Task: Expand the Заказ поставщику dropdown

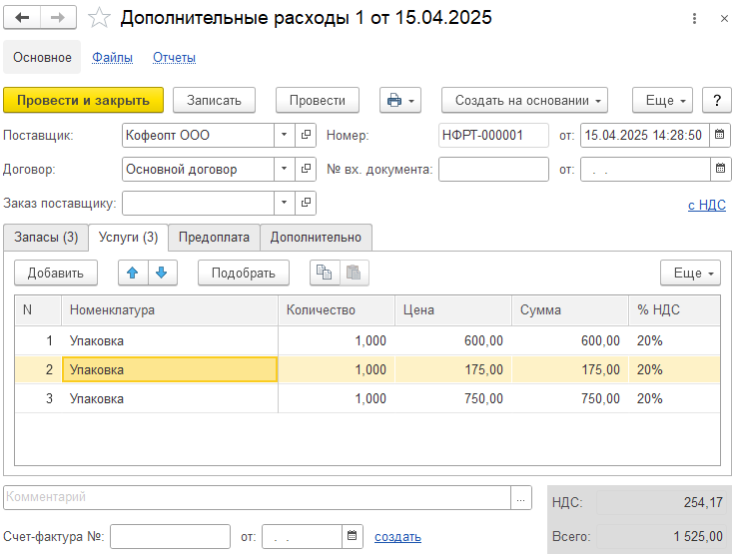Action: [x=284, y=203]
